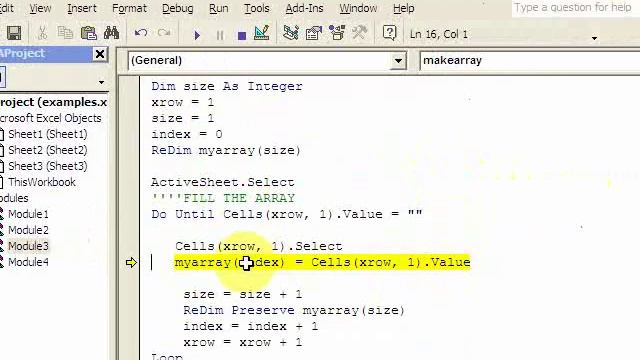Image resolution: width=640 pixels, height=360 pixels.
Task: Select Module4 in project tree
Action: 28,262
